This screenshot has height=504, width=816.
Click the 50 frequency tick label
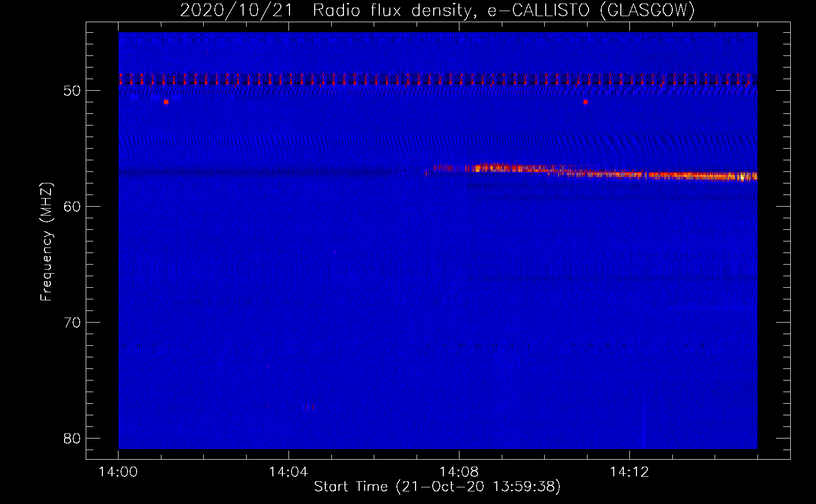tap(73, 91)
